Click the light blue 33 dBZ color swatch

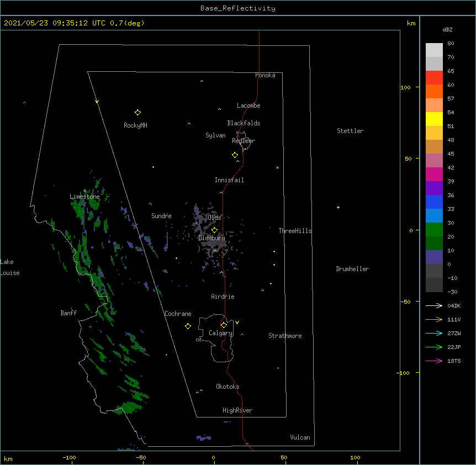tap(434, 215)
